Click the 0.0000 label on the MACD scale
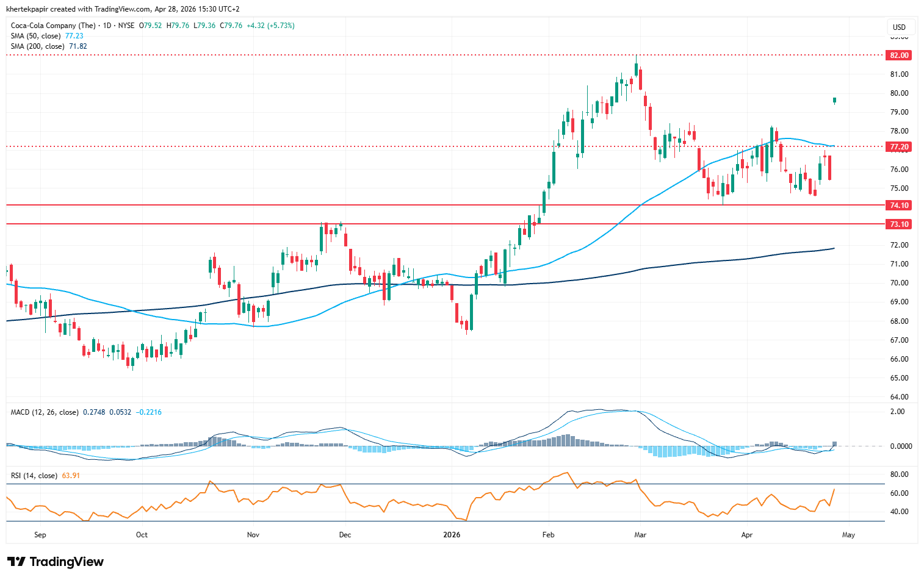The height and width of the screenshot is (580, 924). [901, 446]
